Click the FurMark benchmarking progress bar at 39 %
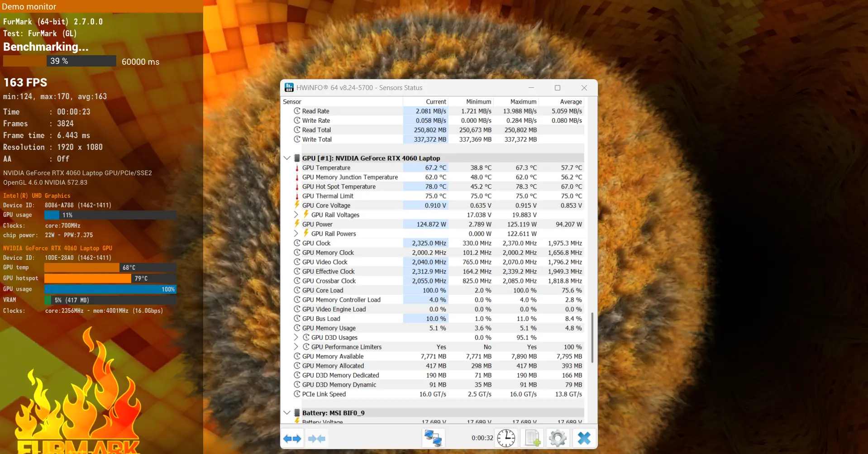 60,61
